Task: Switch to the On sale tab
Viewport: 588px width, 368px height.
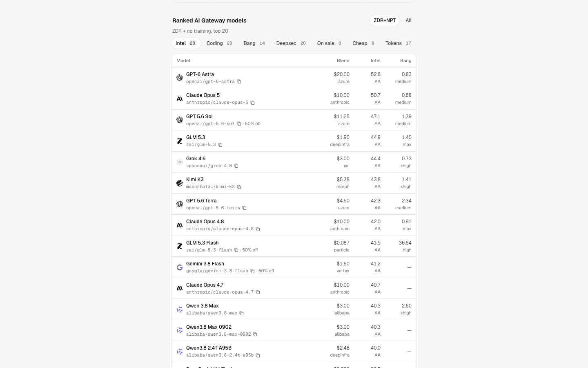Action: point(329,43)
